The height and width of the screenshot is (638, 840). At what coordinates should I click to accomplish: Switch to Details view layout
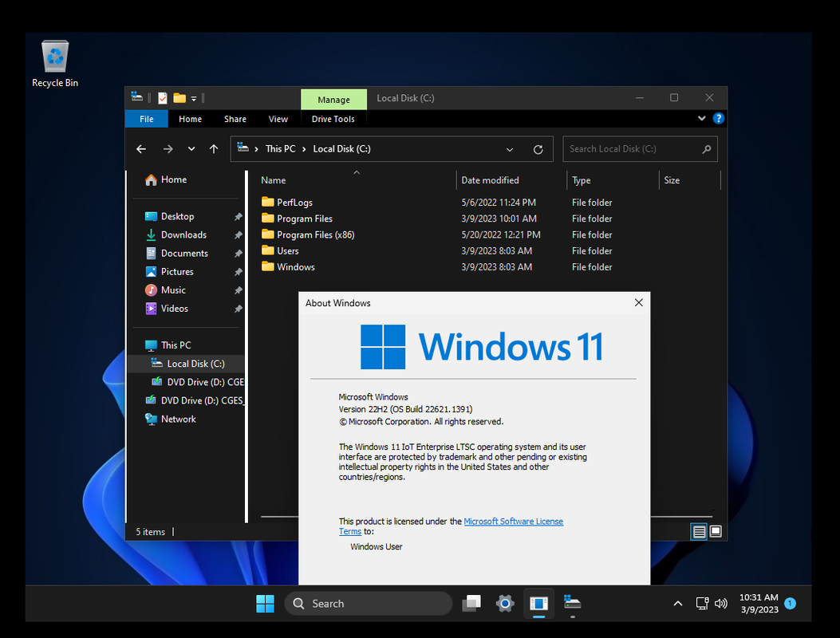point(699,531)
